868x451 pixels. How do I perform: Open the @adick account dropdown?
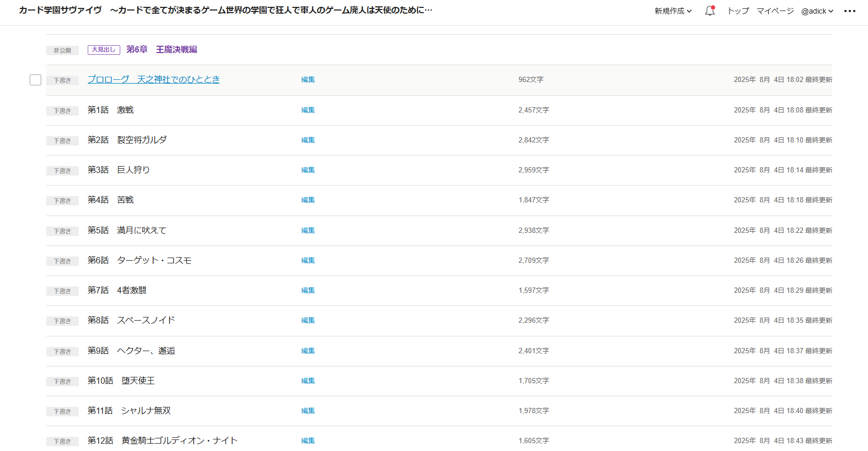817,11
